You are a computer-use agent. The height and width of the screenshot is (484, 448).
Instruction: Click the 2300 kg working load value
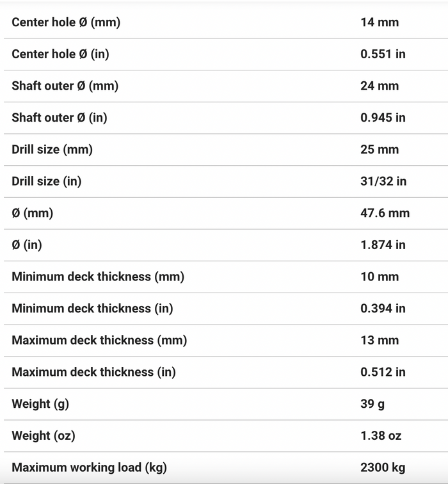383,467
